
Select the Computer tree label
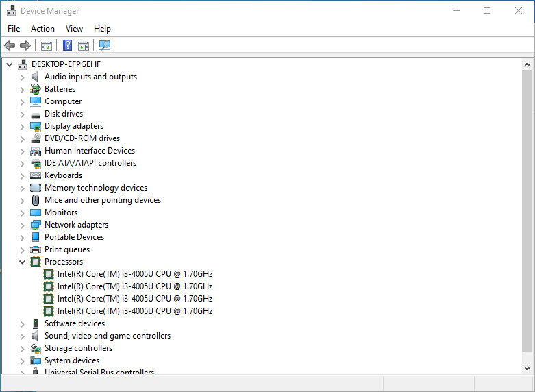point(63,101)
